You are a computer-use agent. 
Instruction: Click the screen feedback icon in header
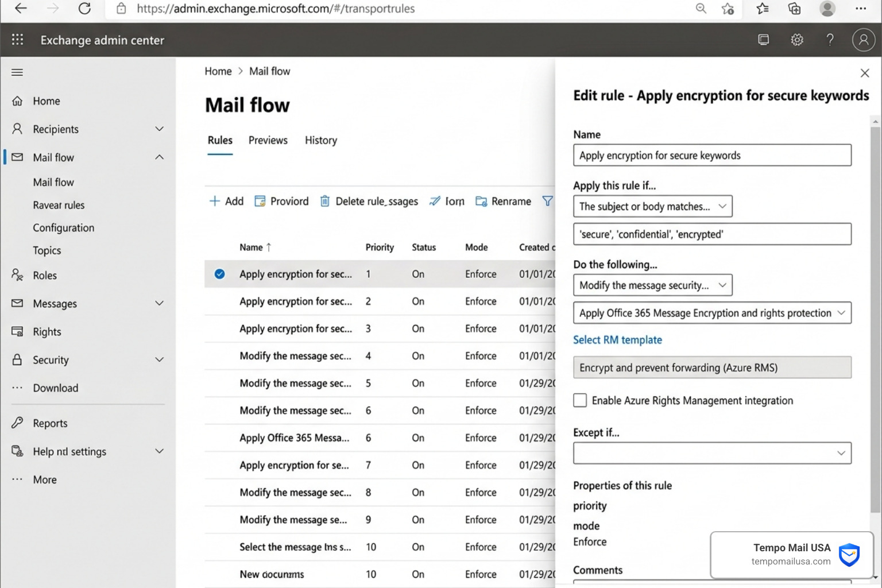(x=764, y=40)
